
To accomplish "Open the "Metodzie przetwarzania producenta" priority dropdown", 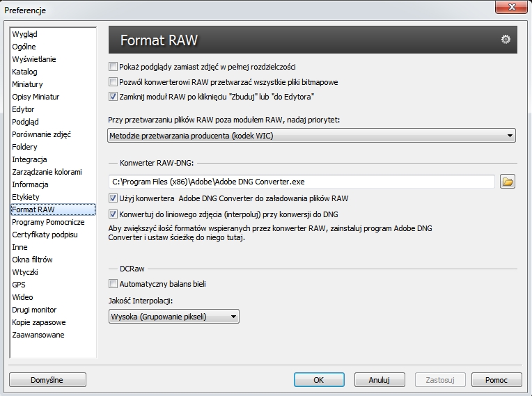I will click(312, 136).
